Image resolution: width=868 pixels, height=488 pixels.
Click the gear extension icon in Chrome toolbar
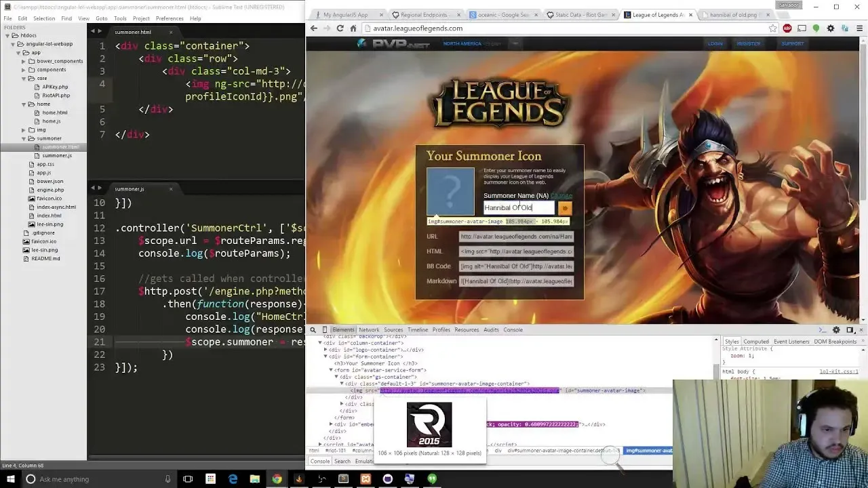point(830,28)
